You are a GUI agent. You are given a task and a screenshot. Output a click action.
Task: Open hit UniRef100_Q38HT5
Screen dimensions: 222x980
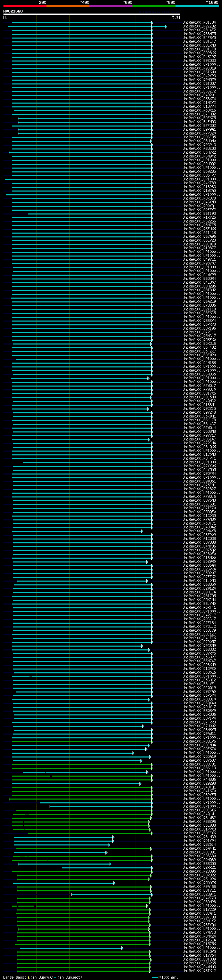coord(199,34)
